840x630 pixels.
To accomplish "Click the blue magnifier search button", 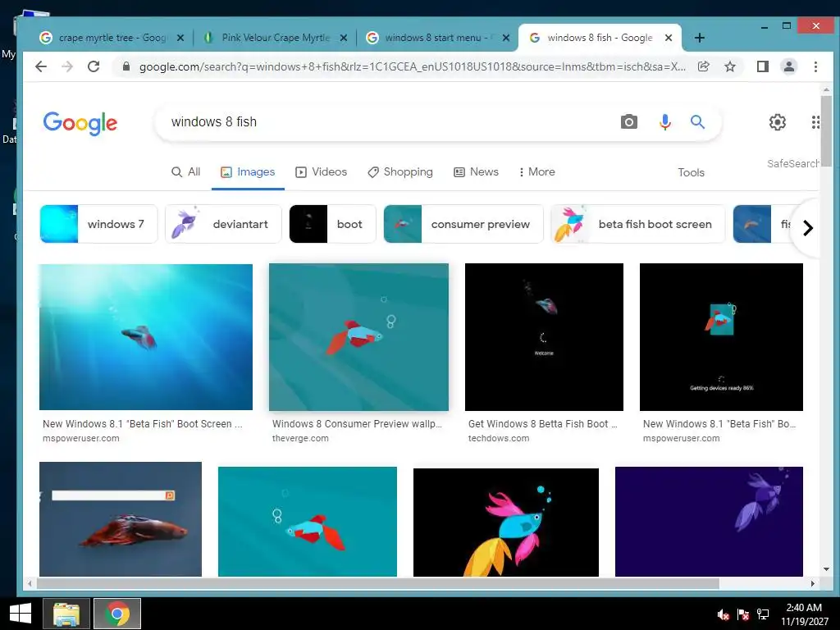I will tap(697, 121).
